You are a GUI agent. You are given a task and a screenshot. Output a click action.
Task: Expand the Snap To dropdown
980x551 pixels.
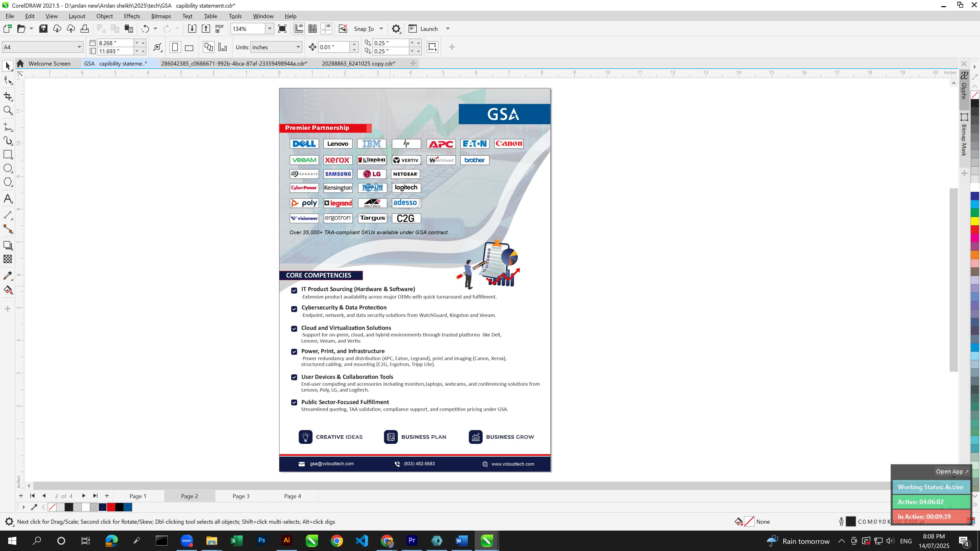pos(381,29)
